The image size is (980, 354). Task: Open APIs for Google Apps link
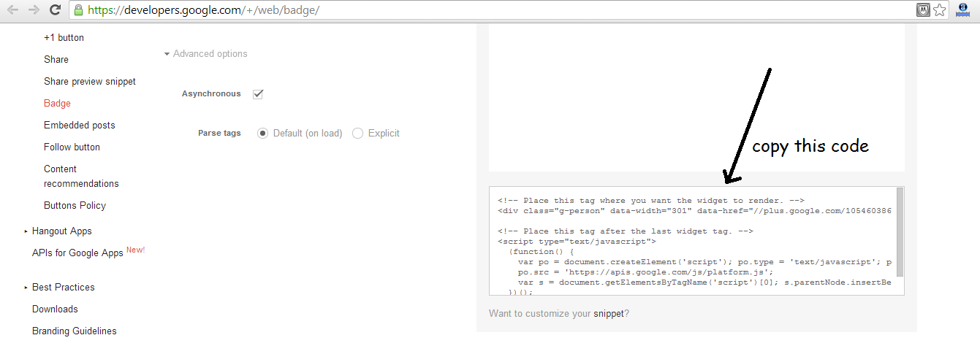[77, 253]
